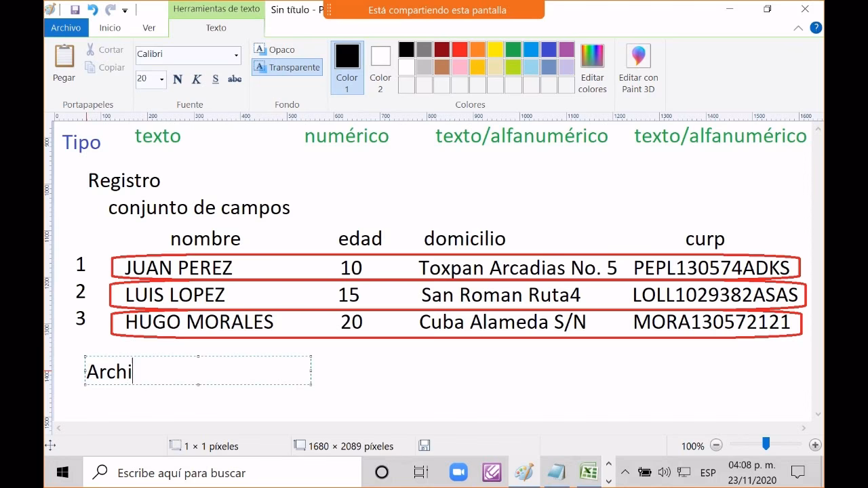Click the Cortar scissors button
This screenshot has width=868, height=488.
point(105,49)
